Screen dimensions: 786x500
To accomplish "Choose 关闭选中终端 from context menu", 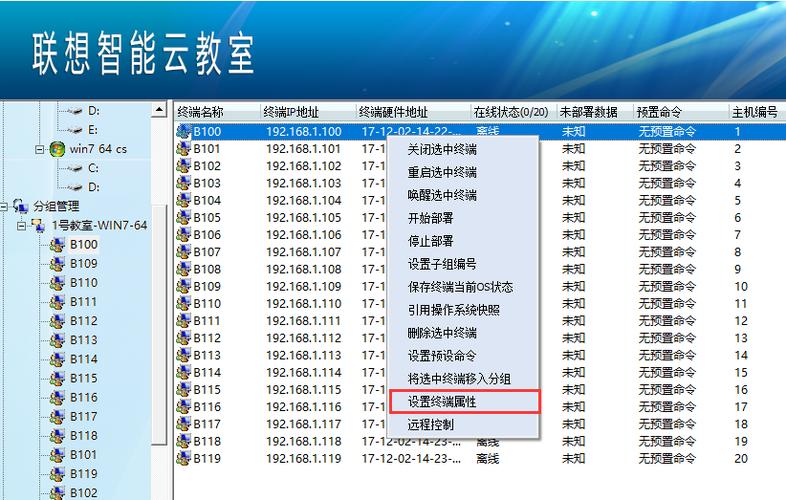I will (464, 149).
